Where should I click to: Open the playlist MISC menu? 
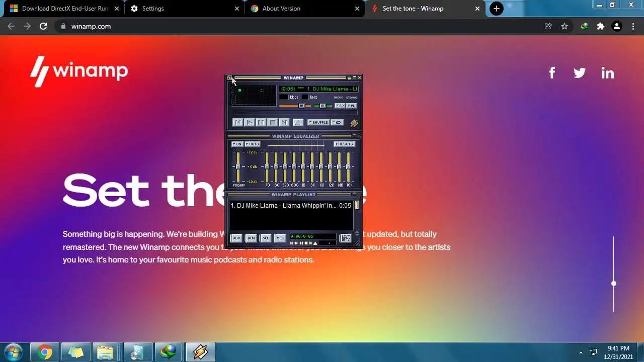point(280,238)
